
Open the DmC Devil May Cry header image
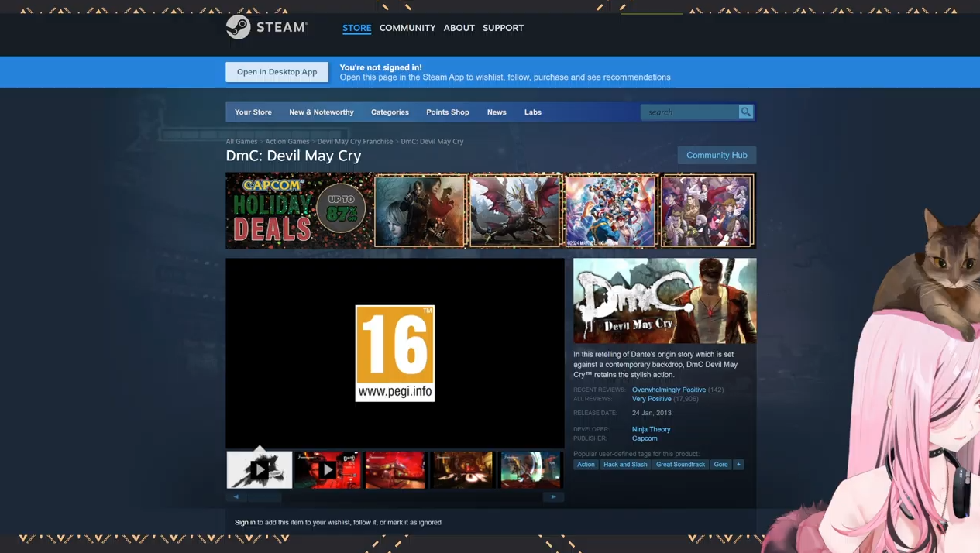[x=665, y=301]
